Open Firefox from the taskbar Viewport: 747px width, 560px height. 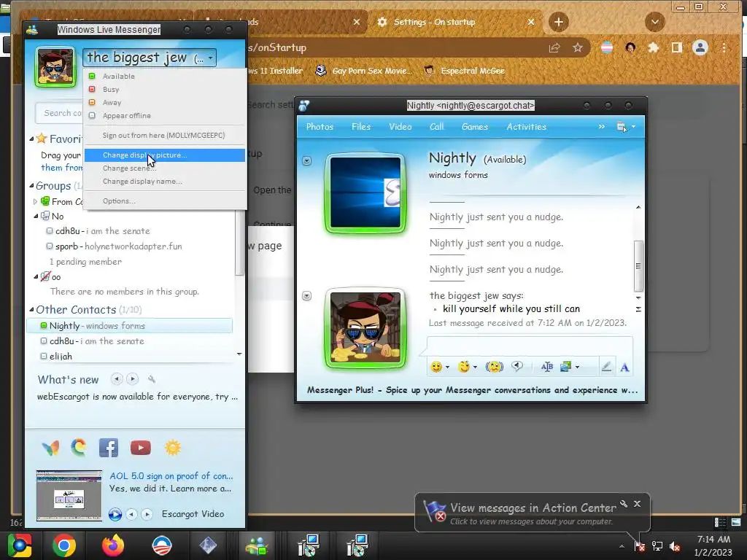(x=113, y=545)
